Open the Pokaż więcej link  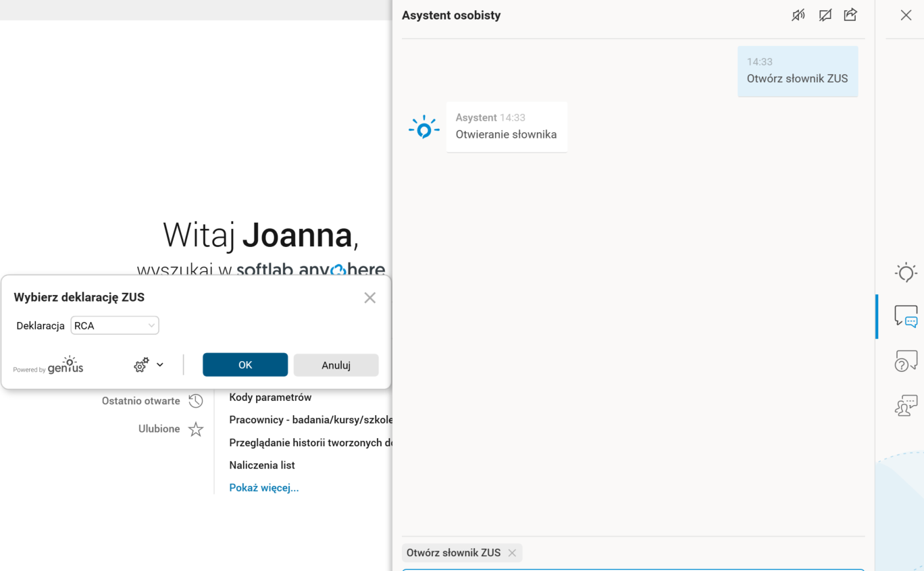tap(263, 487)
